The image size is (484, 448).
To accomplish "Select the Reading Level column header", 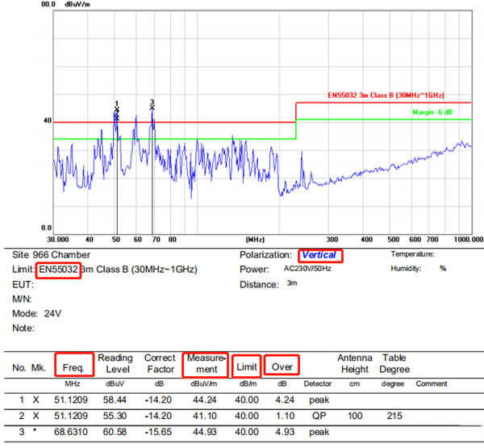I will pyautogui.click(x=115, y=363).
